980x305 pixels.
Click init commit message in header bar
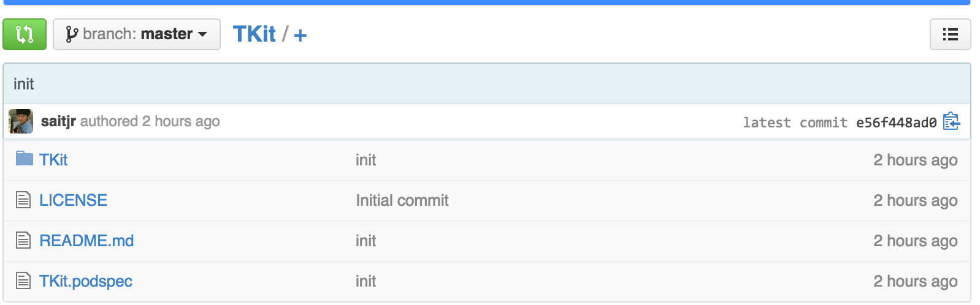24,84
